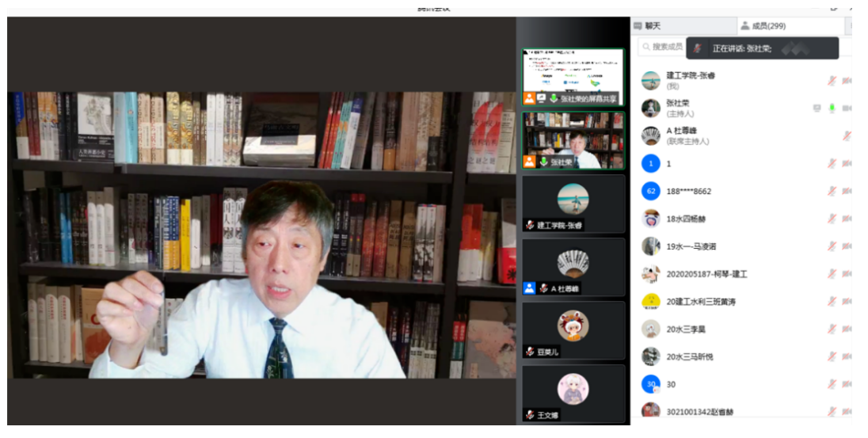The width and height of the screenshot is (868, 438).
Task: Click muted mic icon for 3021001342赵睿赫
Action: point(832,411)
